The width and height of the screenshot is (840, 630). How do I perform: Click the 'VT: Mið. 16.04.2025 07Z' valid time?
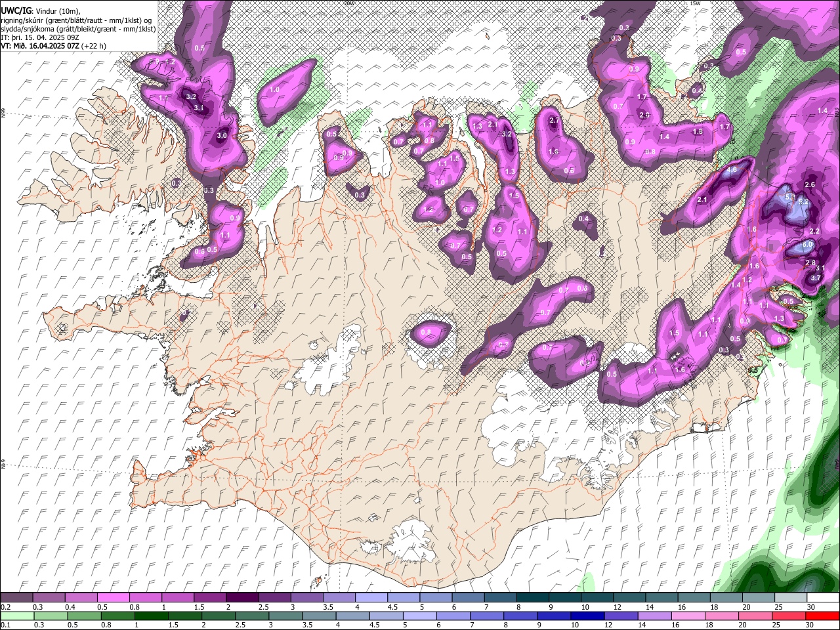coord(41,47)
